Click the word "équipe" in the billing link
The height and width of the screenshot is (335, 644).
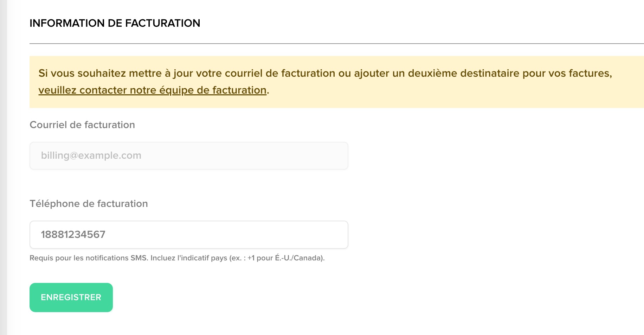(176, 90)
